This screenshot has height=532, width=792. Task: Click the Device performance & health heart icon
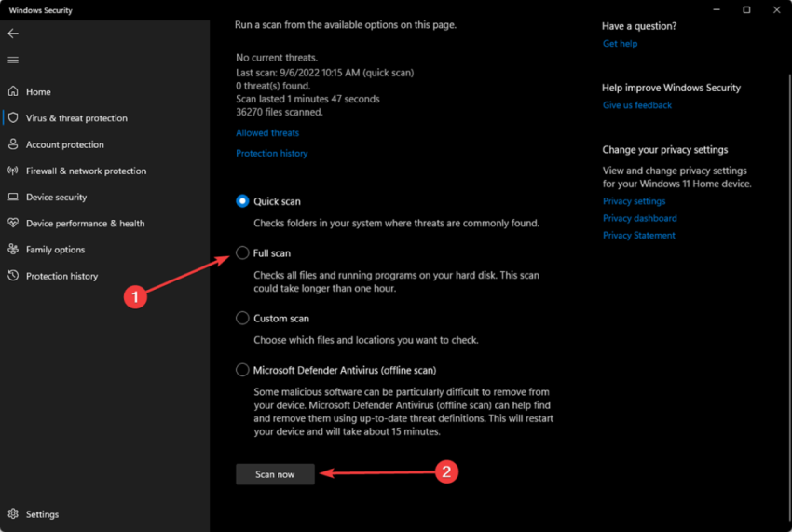(x=13, y=224)
